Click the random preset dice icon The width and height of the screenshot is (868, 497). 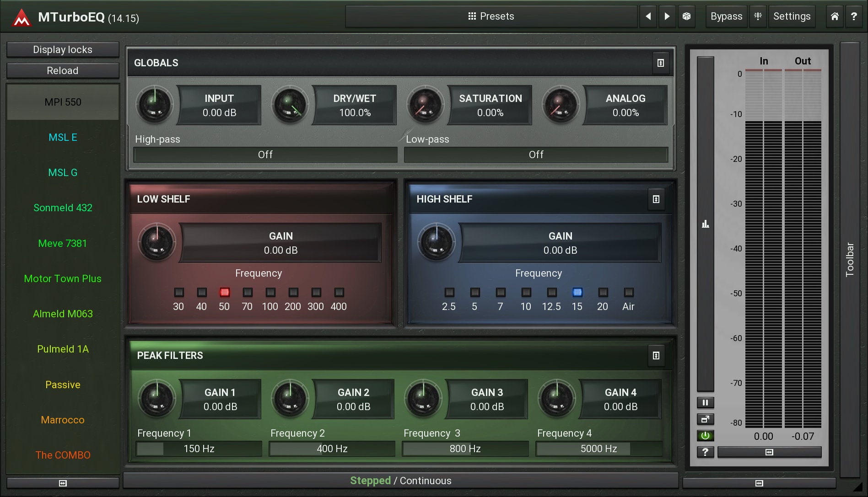pos(686,16)
